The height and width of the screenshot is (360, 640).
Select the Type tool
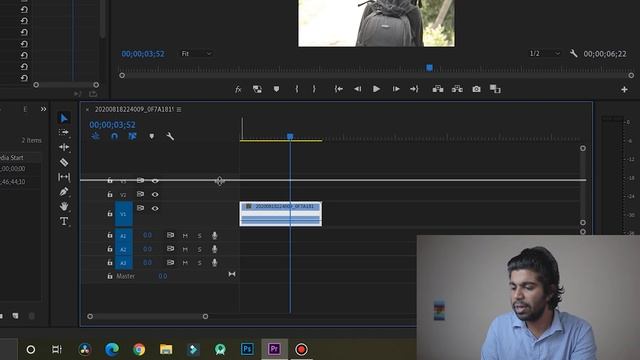coord(64,221)
